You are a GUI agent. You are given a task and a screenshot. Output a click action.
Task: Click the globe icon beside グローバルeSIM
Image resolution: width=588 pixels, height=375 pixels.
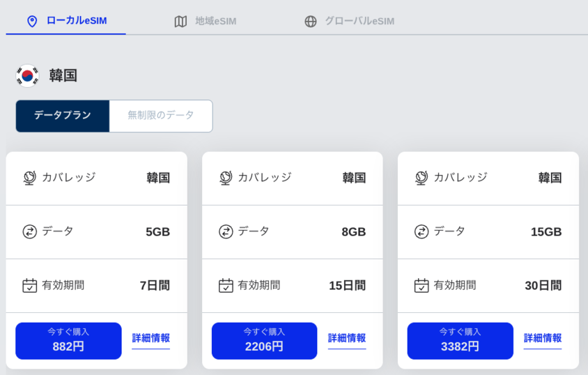click(x=311, y=22)
